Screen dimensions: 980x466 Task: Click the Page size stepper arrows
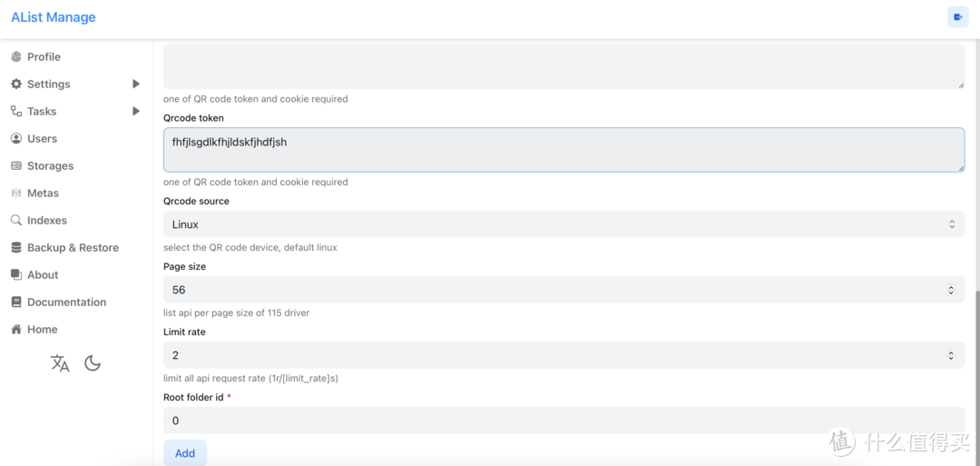click(951, 290)
